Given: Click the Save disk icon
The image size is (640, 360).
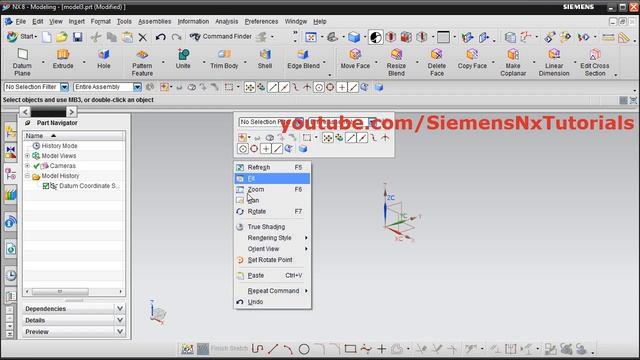Looking at the screenshot, I should 78,37.
